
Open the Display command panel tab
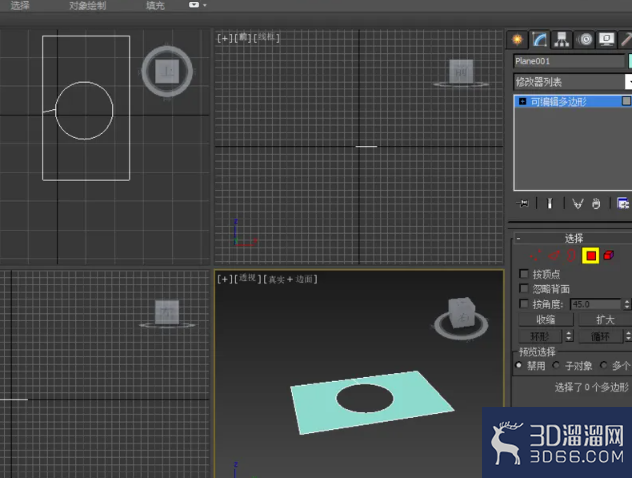click(607, 39)
